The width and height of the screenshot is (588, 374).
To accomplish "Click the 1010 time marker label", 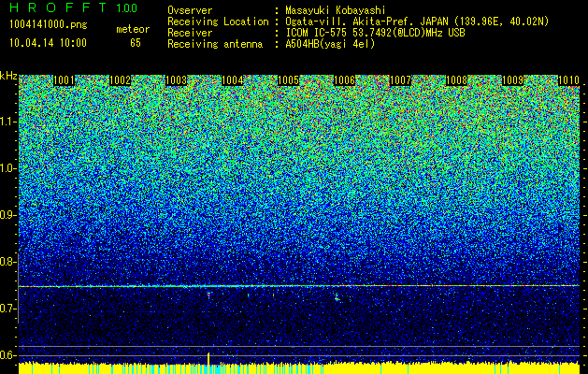I will coord(569,80).
